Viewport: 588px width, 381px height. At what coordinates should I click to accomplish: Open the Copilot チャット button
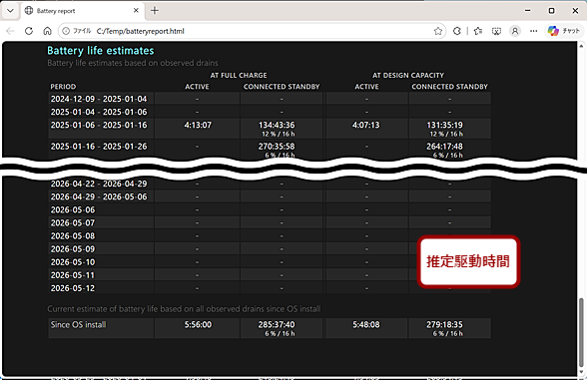coord(564,31)
